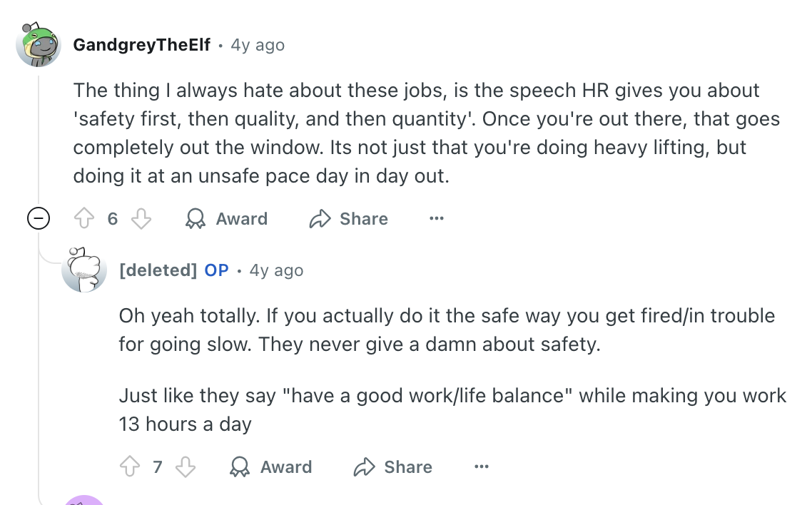Click GandgreyTheElf's avatar image
The image size is (812, 505).
(39, 45)
